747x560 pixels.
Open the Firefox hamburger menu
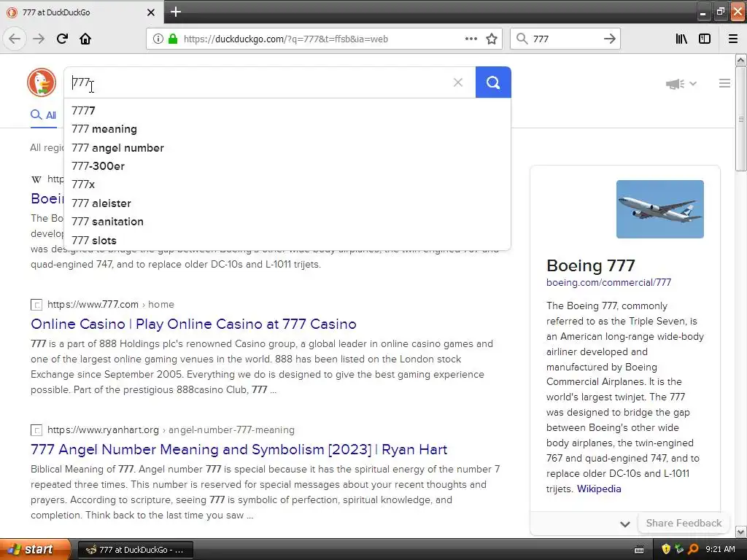click(x=733, y=39)
